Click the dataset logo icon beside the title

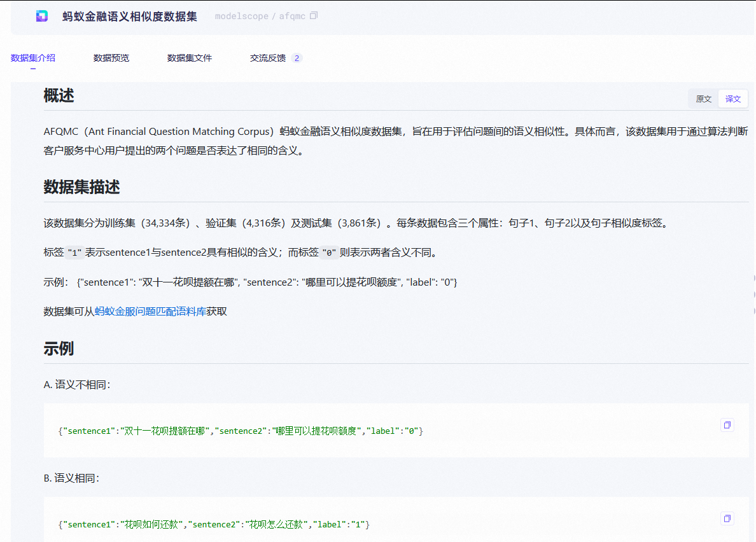42,16
